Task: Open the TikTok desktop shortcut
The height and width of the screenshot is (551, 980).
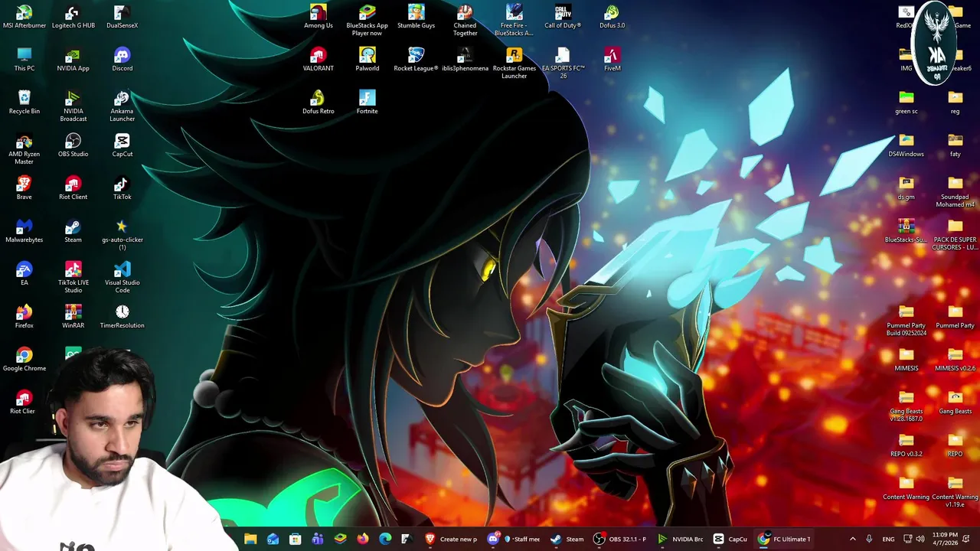Action: click(122, 188)
